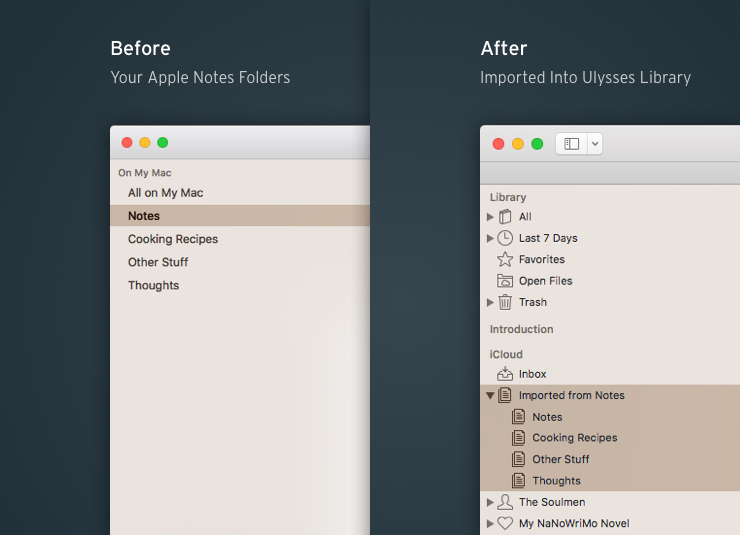Click the Inbox tray icon
The height and width of the screenshot is (535, 740).
(x=505, y=374)
